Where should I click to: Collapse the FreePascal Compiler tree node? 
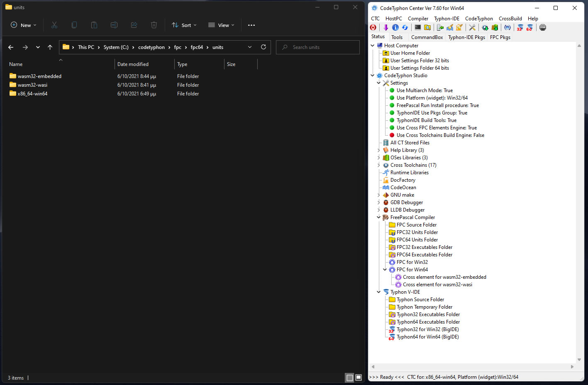tap(379, 217)
